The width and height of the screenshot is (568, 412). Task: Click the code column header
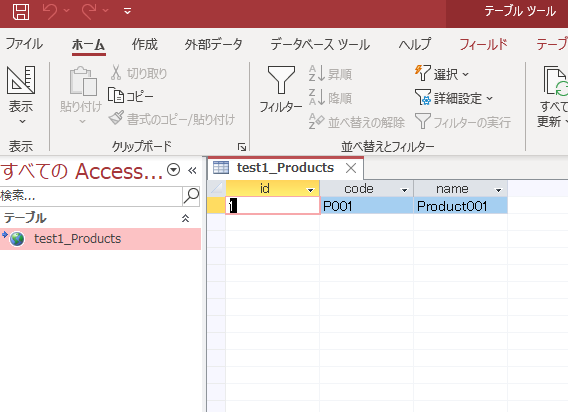click(359, 188)
